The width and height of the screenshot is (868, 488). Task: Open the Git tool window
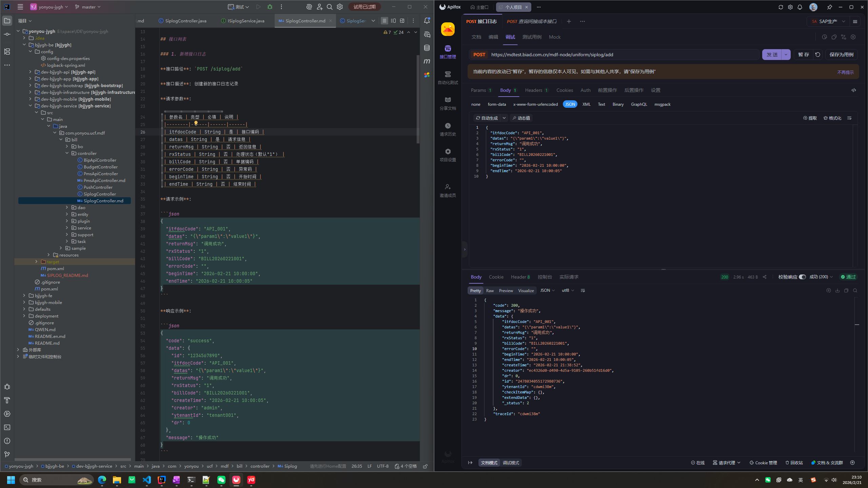pos(7,454)
